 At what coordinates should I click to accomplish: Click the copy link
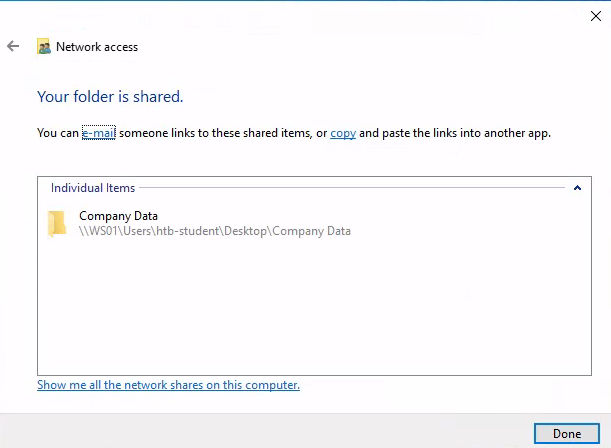point(343,132)
